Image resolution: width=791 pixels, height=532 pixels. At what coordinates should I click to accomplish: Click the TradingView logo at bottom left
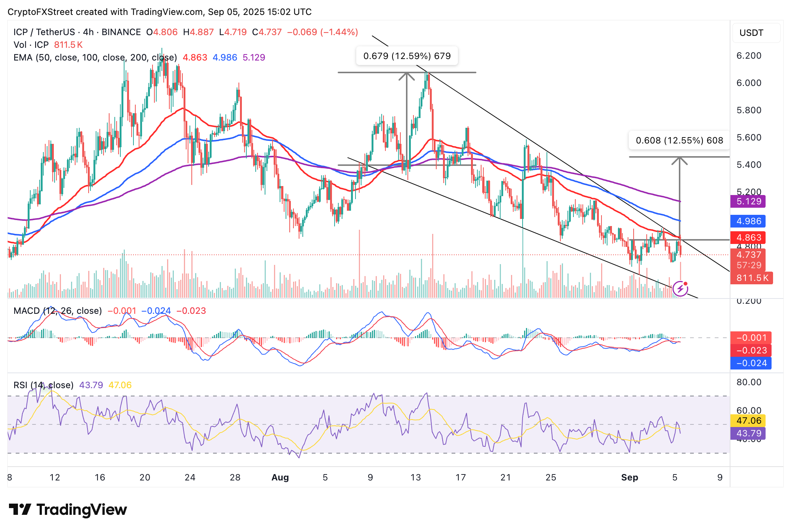point(68,510)
